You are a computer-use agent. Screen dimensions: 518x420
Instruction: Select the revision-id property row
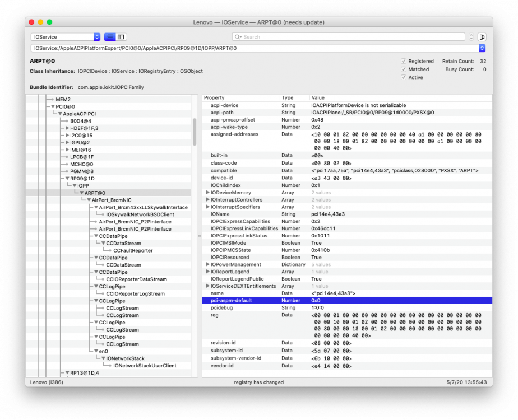pyautogui.click(x=347, y=343)
